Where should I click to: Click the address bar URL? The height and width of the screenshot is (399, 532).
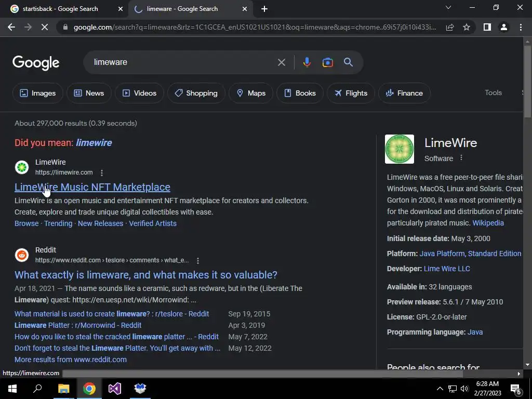(255, 27)
